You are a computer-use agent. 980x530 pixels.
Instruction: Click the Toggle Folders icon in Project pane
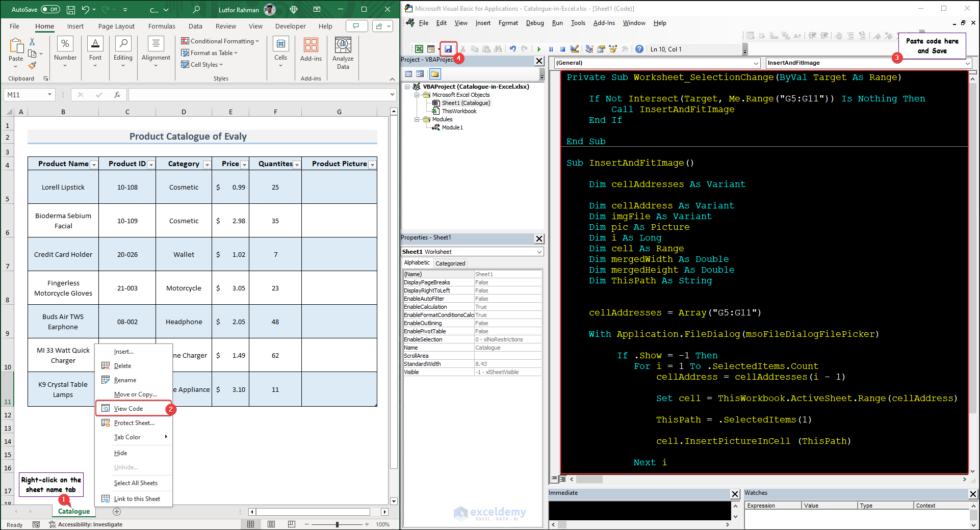pos(434,74)
